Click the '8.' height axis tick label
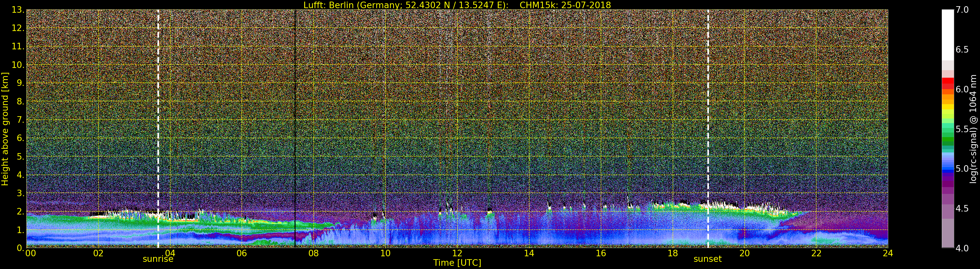This screenshot has width=980, height=269. [21, 102]
